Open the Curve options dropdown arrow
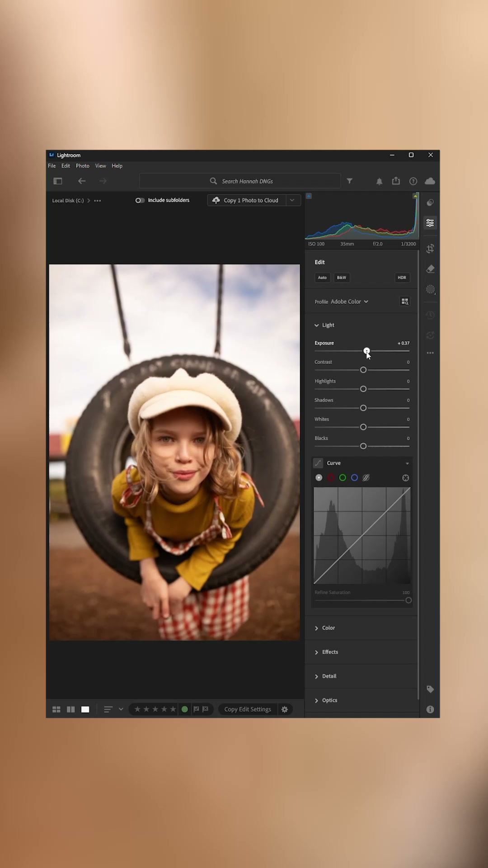The width and height of the screenshot is (488, 868). click(407, 463)
